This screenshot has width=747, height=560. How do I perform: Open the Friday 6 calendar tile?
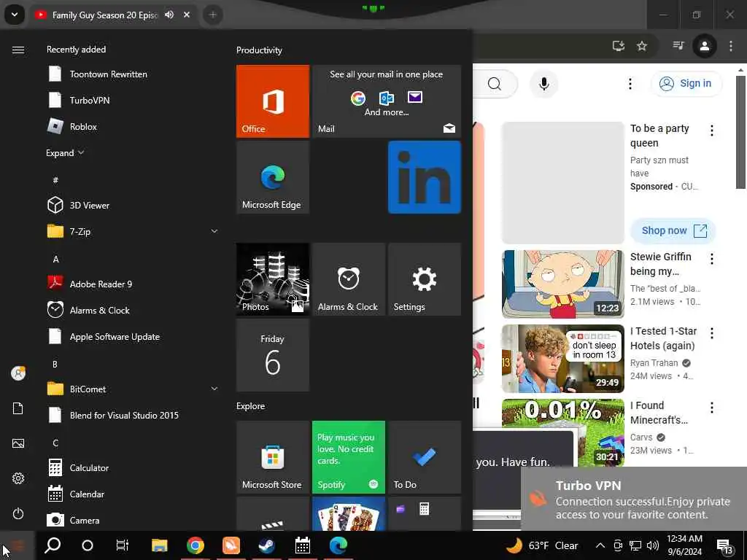click(273, 355)
